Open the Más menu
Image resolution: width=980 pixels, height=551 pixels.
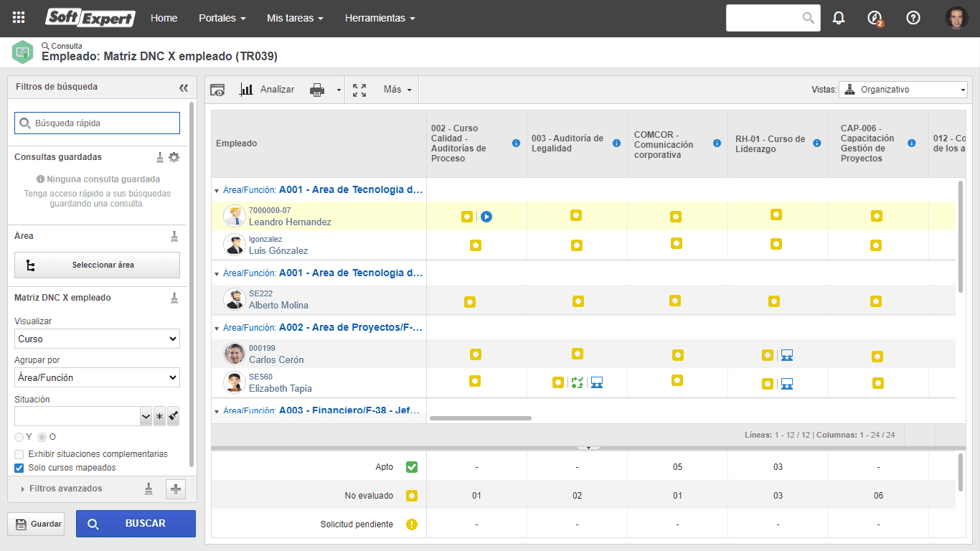pyautogui.click(x=397, y=90)
